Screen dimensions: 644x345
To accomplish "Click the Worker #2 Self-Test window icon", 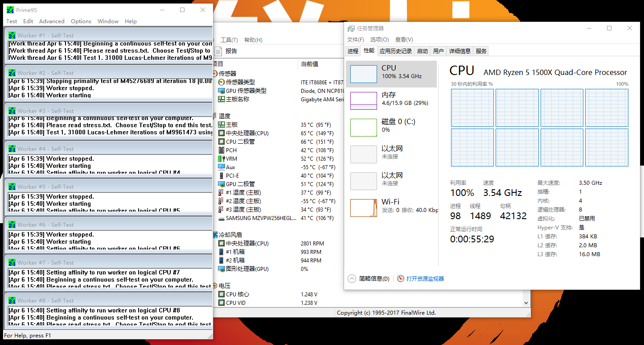I will coord(12,73).
